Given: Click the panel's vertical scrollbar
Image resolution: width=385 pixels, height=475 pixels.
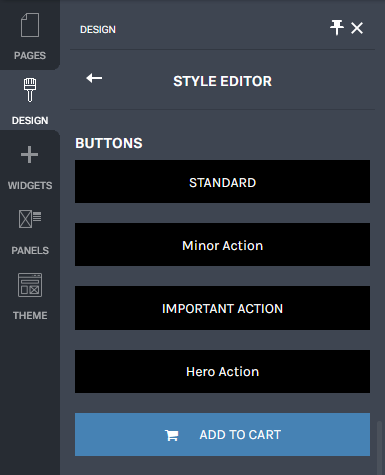Looking at the screenshot, I should [379, 447].
